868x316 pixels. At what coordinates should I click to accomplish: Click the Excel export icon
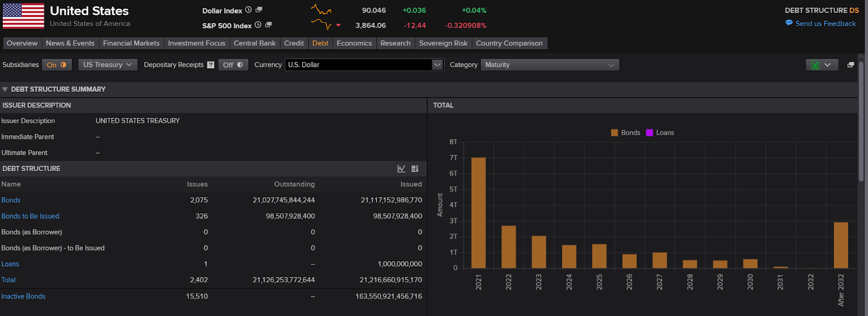pos(815,65)
